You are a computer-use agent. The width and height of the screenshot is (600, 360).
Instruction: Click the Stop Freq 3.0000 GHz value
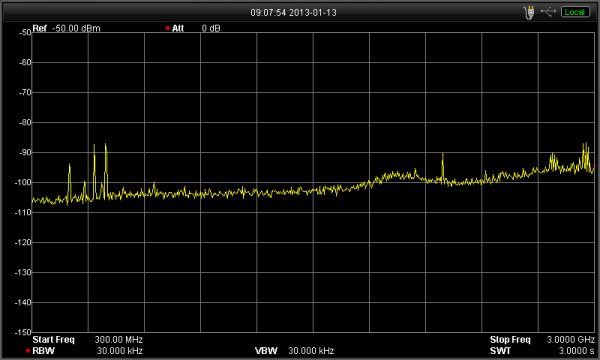571,340
